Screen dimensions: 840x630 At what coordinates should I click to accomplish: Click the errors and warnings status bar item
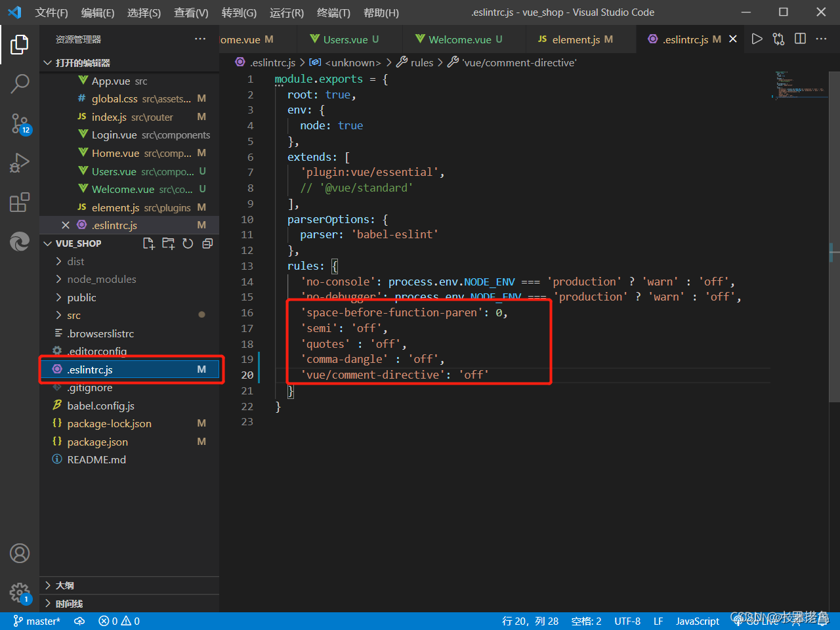pos(118,621)
